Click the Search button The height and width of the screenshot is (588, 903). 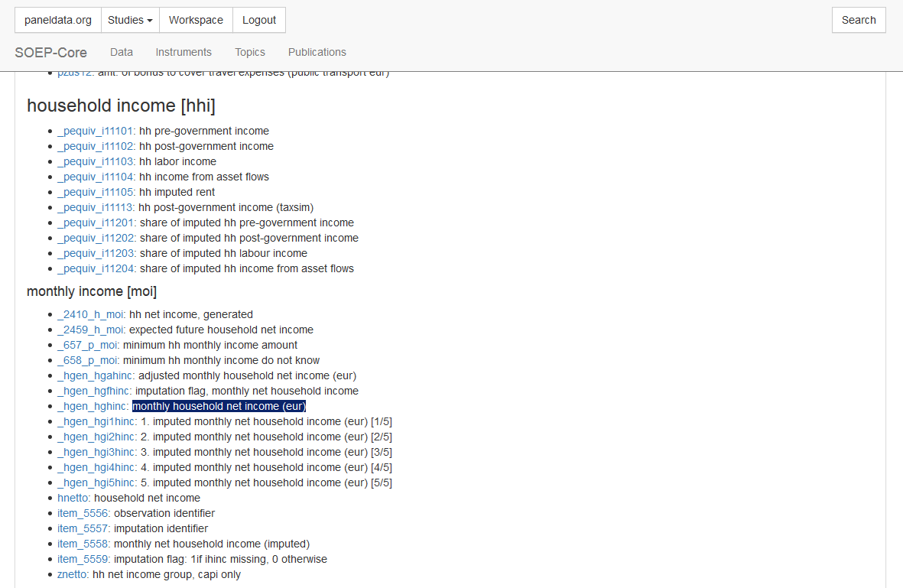tap(859, 20)
